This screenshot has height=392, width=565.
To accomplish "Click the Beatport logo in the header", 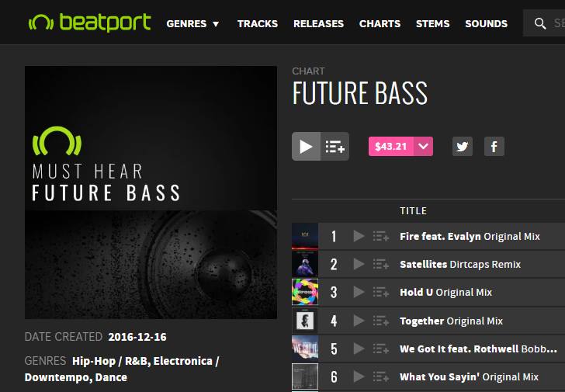I will point(90,23).
